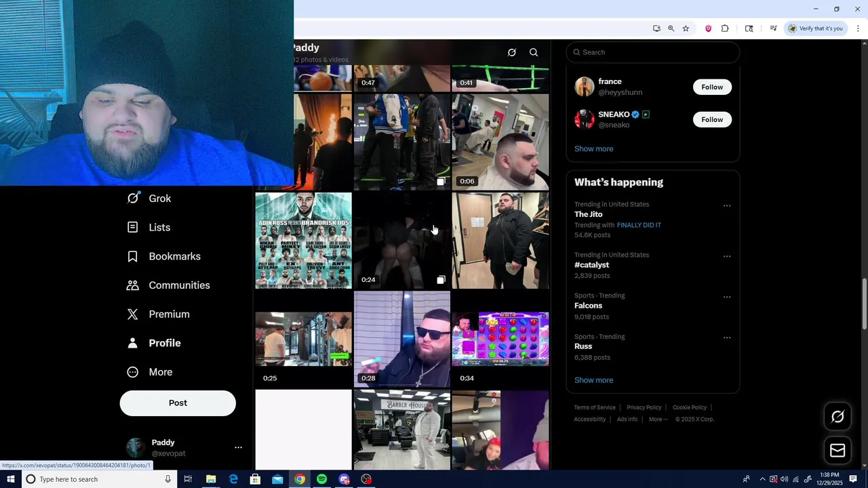Open more options for #catalyst trend
This screenshot has height=488, width=868.
click(x=727, y=256)
